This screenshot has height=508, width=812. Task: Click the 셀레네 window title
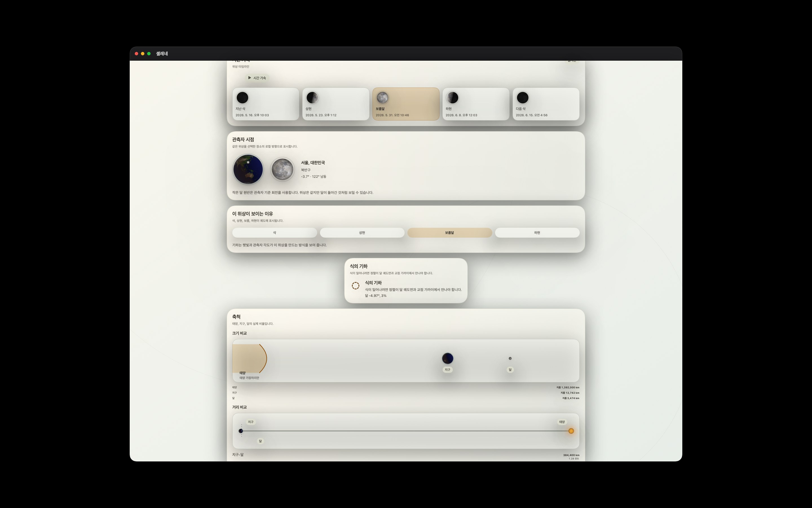(x=162, y=54)
